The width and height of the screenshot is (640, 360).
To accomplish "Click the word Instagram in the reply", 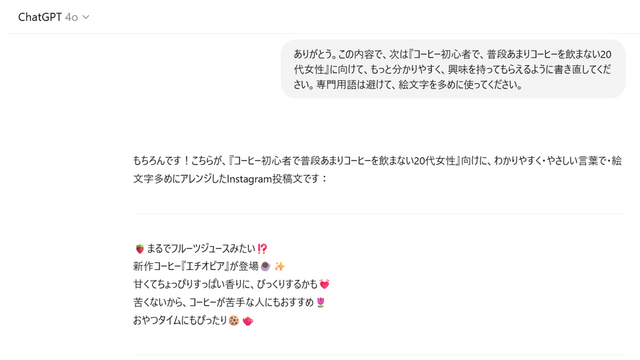I will [249, 179].
